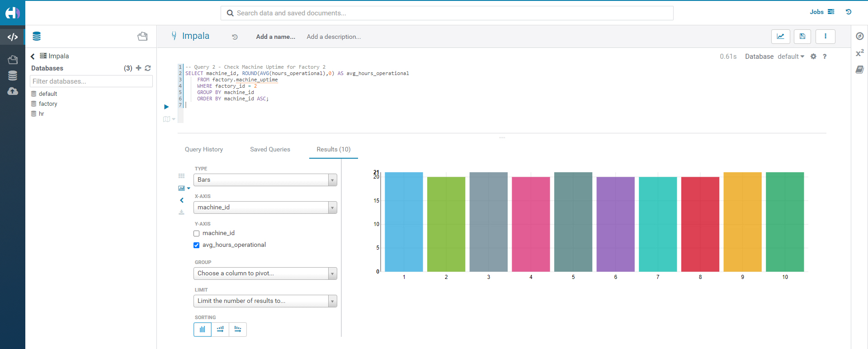Open the assistant compass icon in right panel

(860, 36)
